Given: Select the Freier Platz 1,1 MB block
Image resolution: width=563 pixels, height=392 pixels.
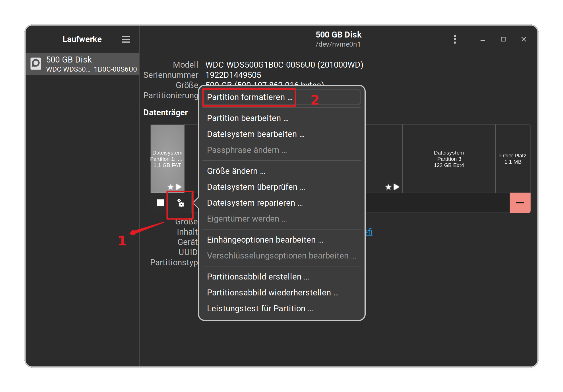Looking at the screenshot, I should (512, 159).
